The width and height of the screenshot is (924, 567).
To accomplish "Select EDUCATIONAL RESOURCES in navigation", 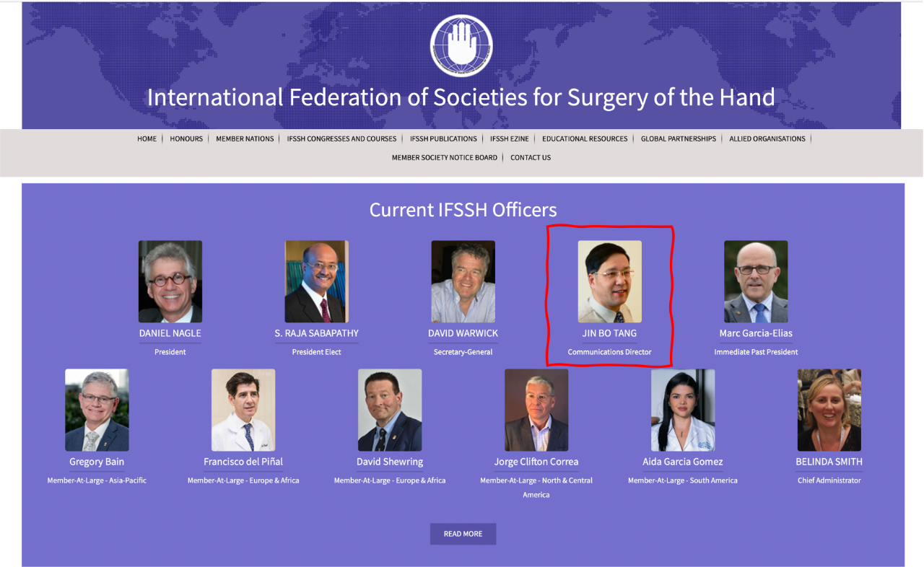I will pos(585,139).
